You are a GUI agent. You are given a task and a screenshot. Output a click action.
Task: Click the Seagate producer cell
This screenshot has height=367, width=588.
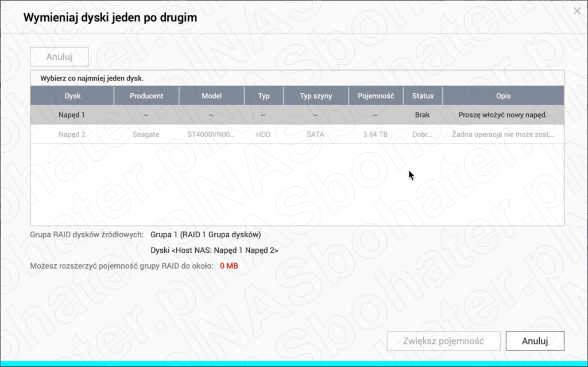coord(146,134)
